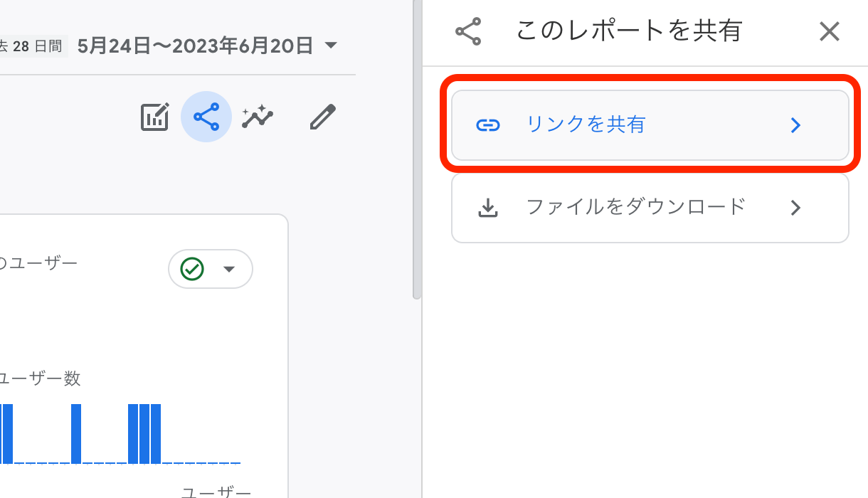Expand the data quality dropdown arrow
868x498 pixels.
pos(229,269)
